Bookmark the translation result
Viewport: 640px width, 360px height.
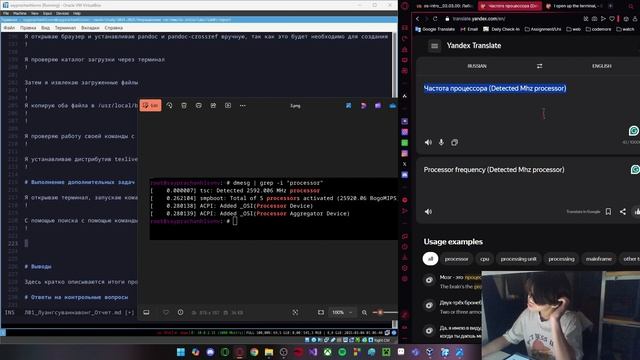[608, 211]
